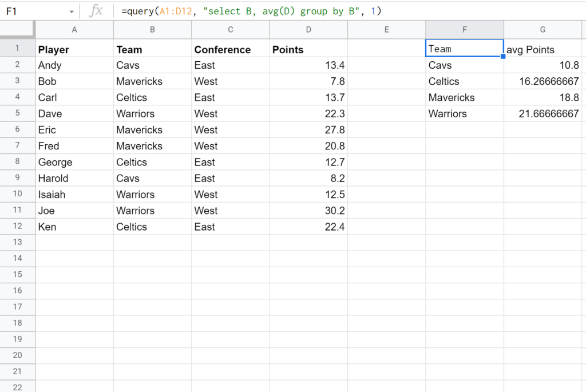This screenshot has width=586, height=392.
Task: Select the empty cell E1
Action: tap(386, 49)
